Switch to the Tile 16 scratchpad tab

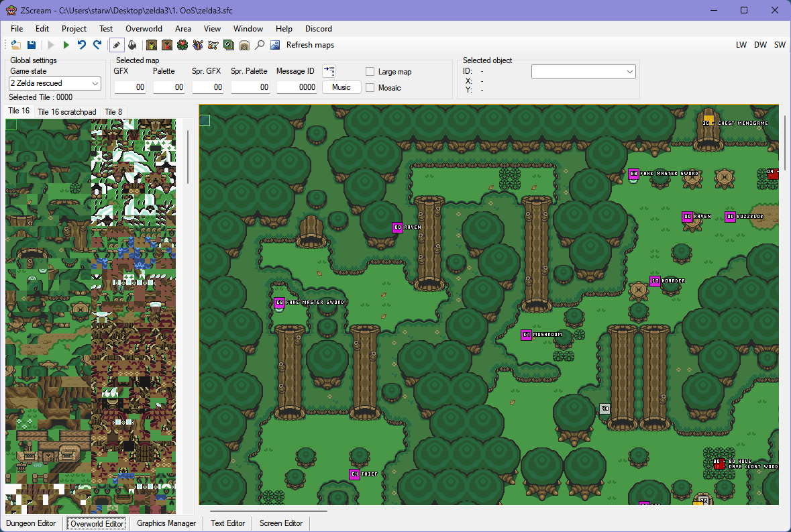click(66, 112)
